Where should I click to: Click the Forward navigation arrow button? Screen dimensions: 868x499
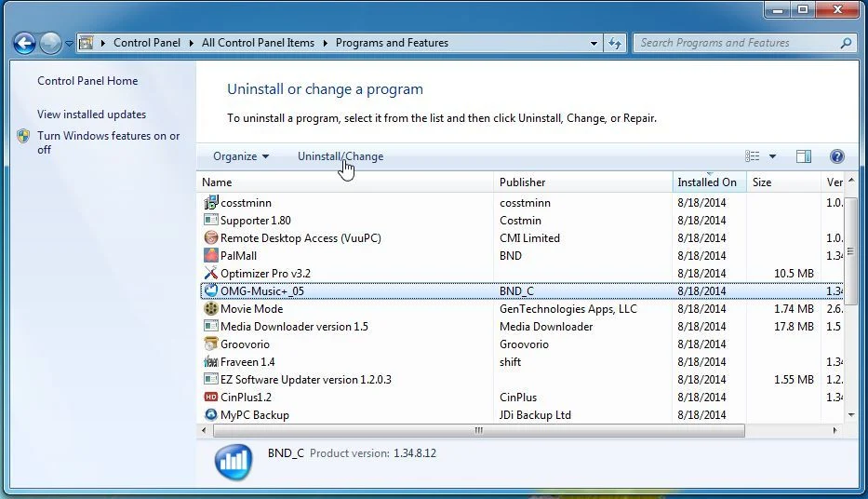[50, 43]
